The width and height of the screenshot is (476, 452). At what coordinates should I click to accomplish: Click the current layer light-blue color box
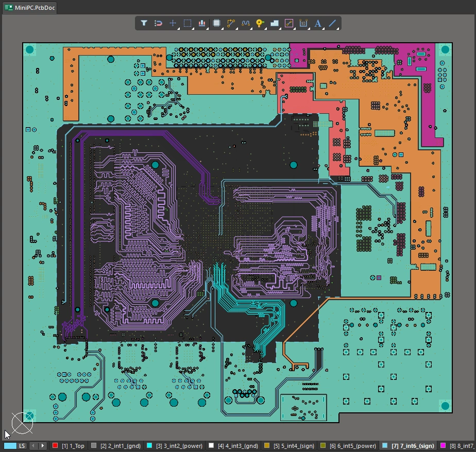10,446
